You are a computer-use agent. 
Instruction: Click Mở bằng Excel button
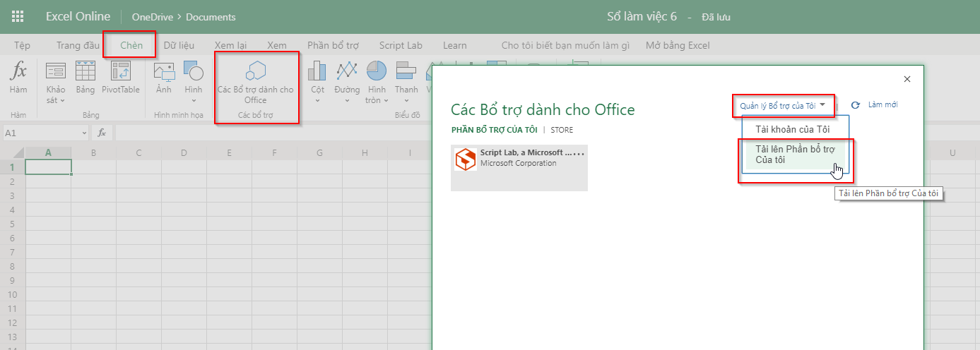point(678,45)
